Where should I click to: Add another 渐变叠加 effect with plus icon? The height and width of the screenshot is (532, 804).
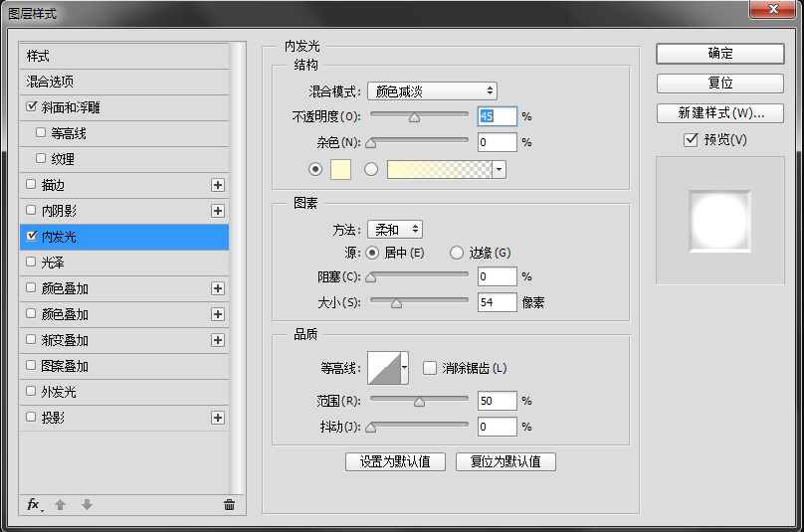218,340
